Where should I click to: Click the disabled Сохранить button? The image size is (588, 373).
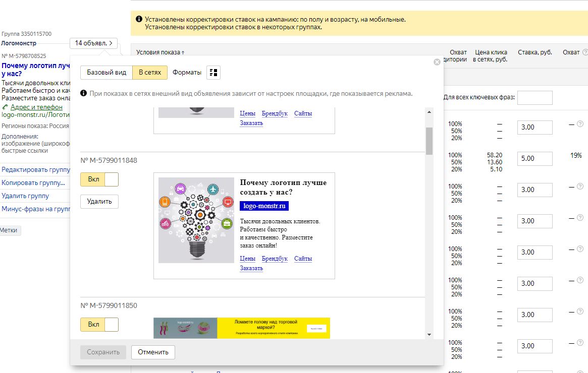click(x=103, y=352)
